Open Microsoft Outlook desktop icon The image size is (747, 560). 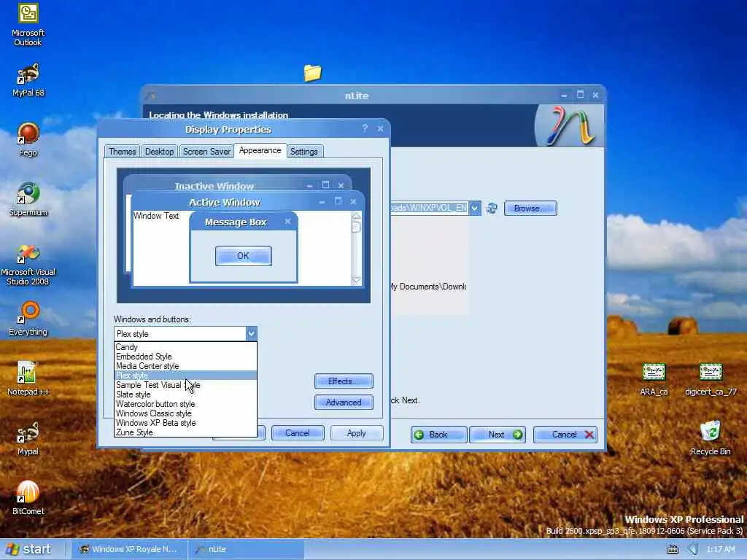tap(28, 25)
